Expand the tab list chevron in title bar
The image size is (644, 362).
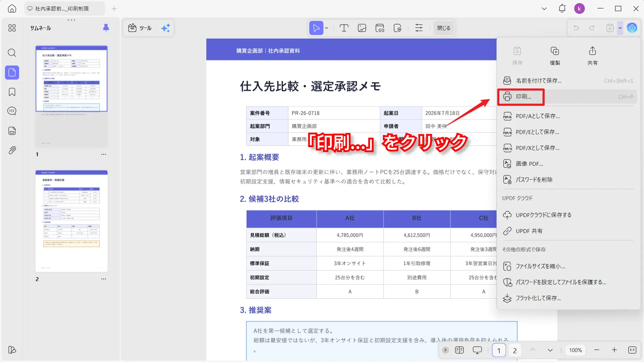[x=544, y=8]
